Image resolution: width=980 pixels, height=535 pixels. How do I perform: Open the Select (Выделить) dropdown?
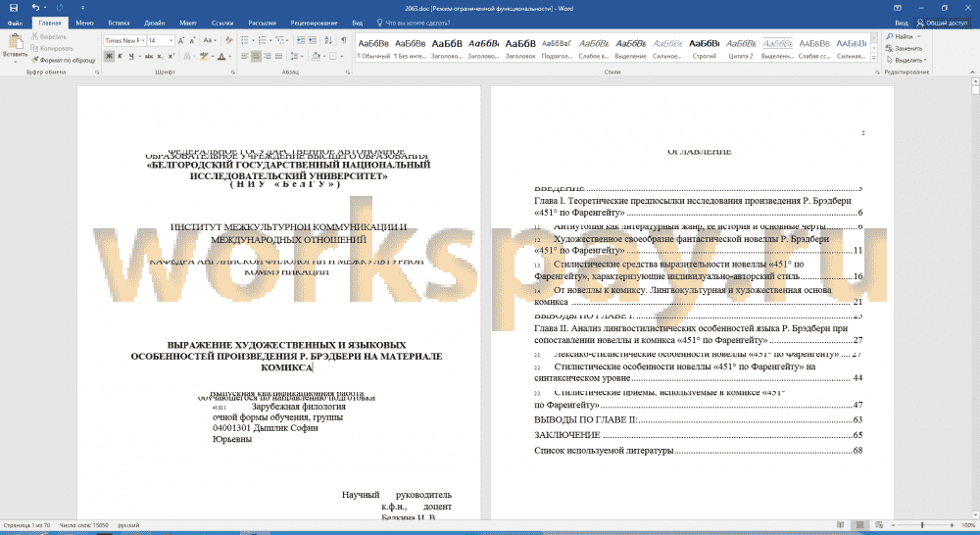click(x=906, y=60)
